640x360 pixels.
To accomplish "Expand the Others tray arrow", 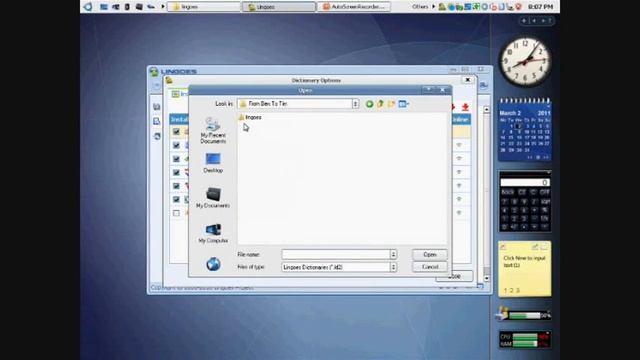I will (x=434, y=7).
